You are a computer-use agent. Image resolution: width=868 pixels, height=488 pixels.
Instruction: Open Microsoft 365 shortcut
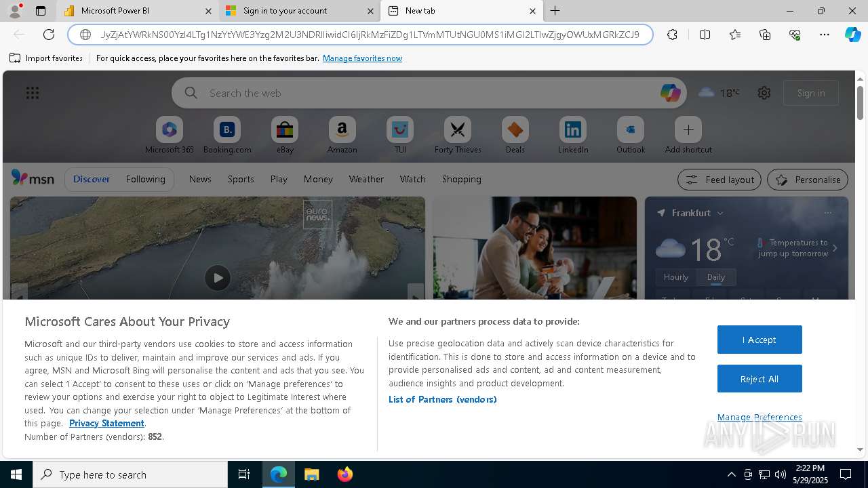[170, 136]
